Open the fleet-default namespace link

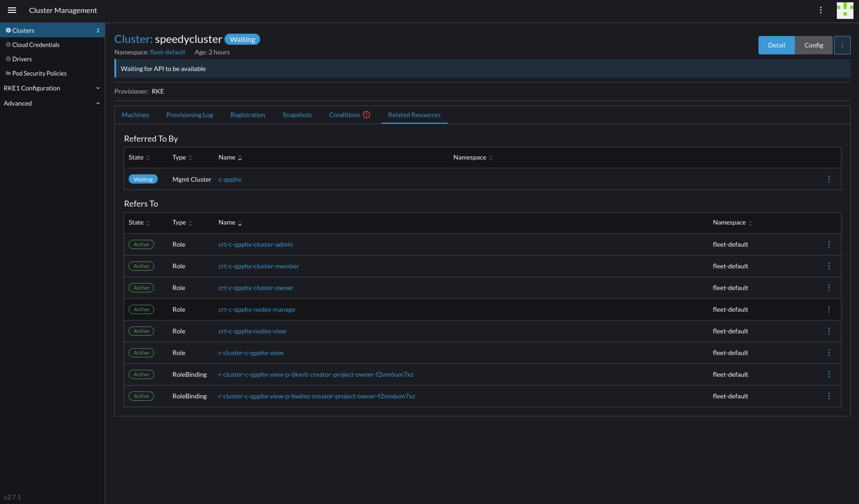[x=167, y=52]
